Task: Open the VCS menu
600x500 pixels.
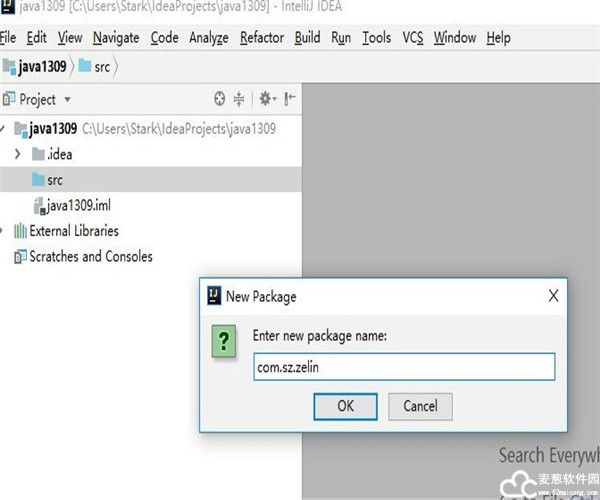Action: coord(412,38)
